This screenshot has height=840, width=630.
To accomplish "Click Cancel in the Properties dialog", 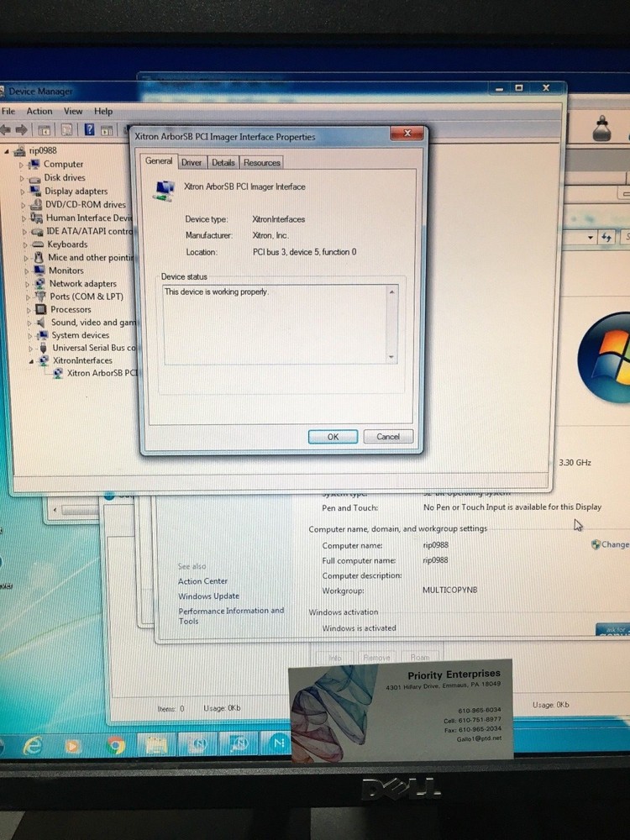I will point(388,437).
